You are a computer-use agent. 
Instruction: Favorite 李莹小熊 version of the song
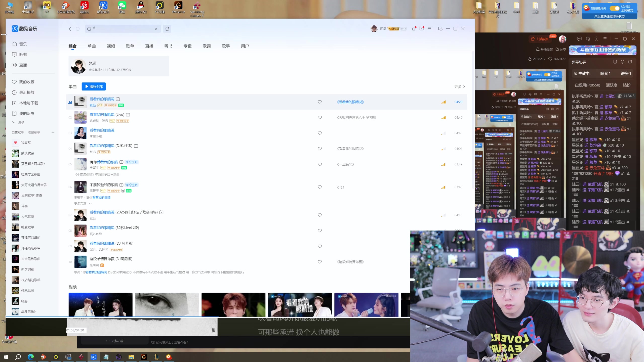point(320,133)
